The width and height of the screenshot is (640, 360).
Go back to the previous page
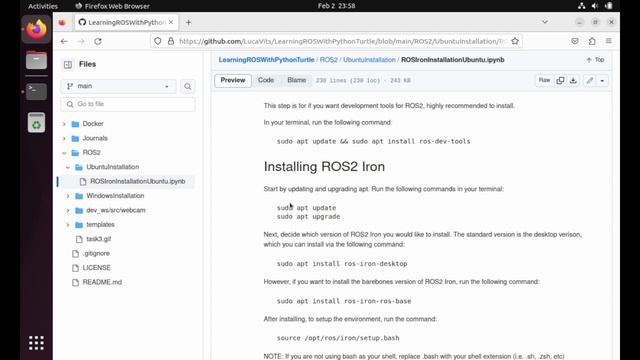(64, 41)
